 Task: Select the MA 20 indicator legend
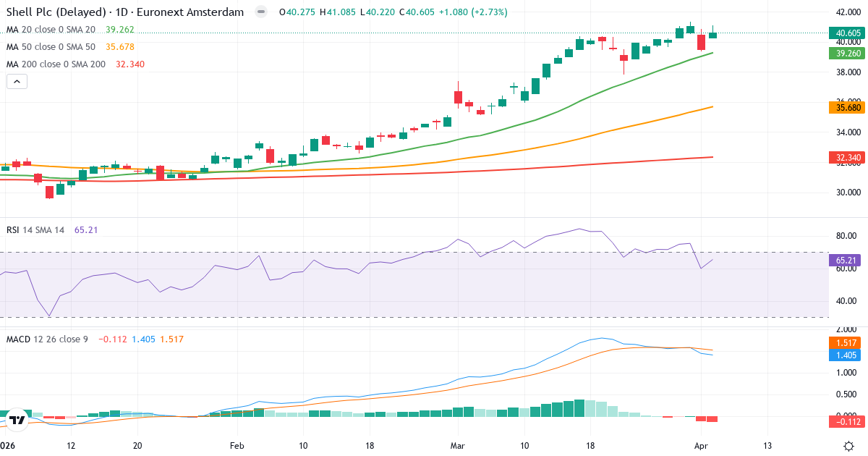pos(51,30)
